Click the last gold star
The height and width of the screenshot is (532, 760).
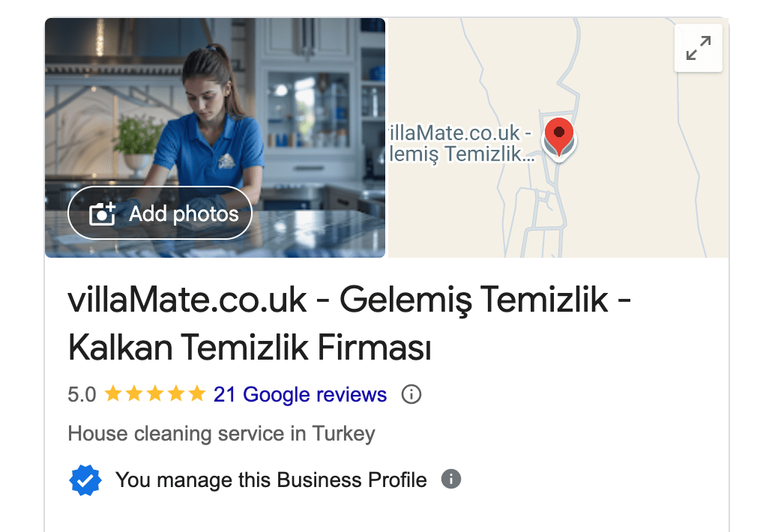[x=197, y=394]
